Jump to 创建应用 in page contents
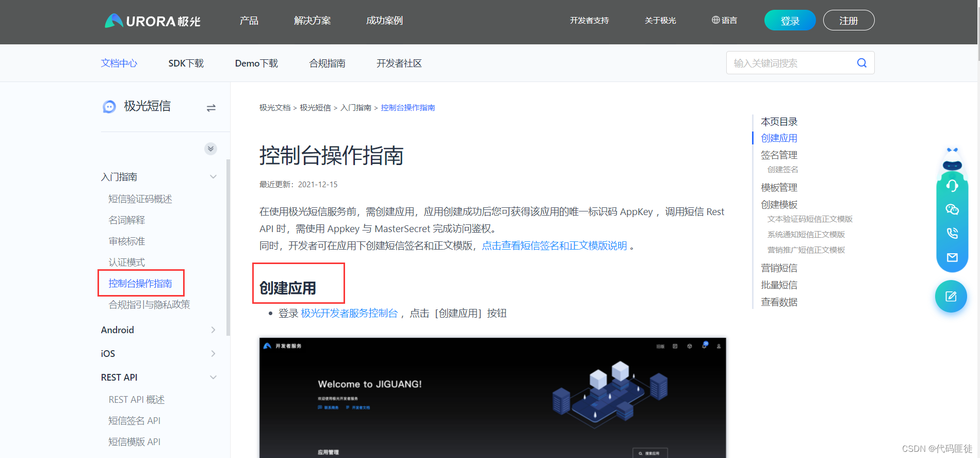The height and width of the screenshot is (458, 980). pos(779,138)
